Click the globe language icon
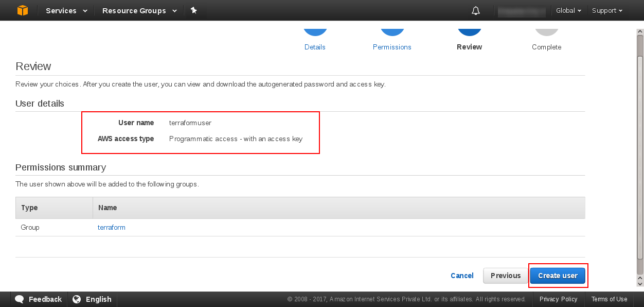 77,299
